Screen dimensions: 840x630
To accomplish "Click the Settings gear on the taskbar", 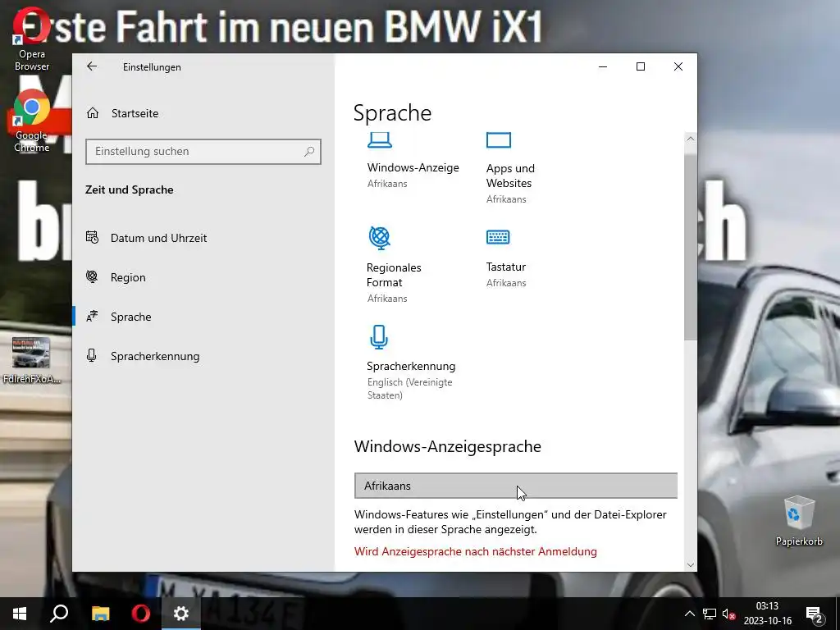I will [181, 614].
